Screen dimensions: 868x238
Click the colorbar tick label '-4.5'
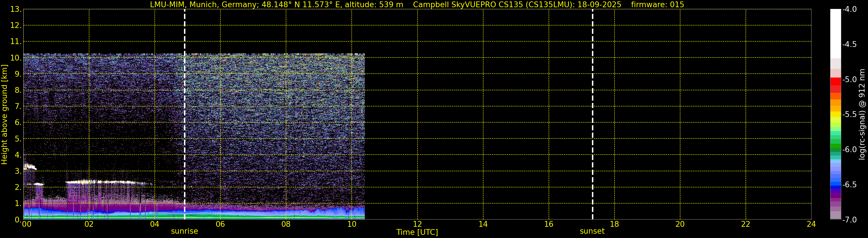[x=849, y=44]
